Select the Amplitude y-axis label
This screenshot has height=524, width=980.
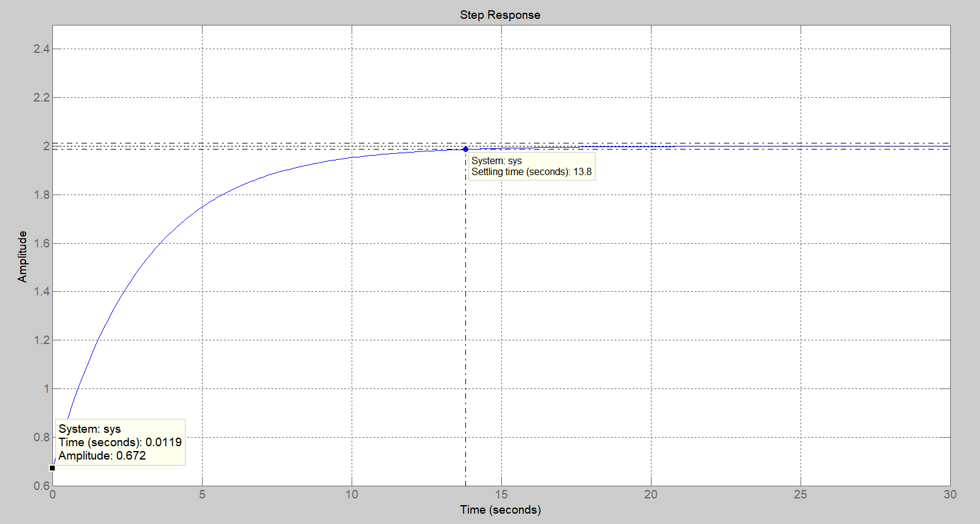23,257
